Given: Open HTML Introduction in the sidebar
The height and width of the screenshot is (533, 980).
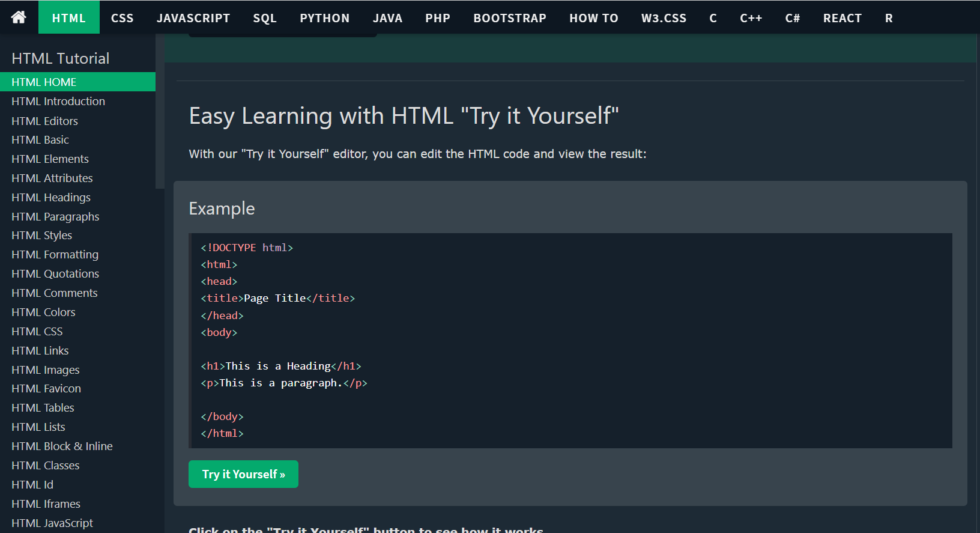Looking at the screenshot, I should click(x=77, y=101).
